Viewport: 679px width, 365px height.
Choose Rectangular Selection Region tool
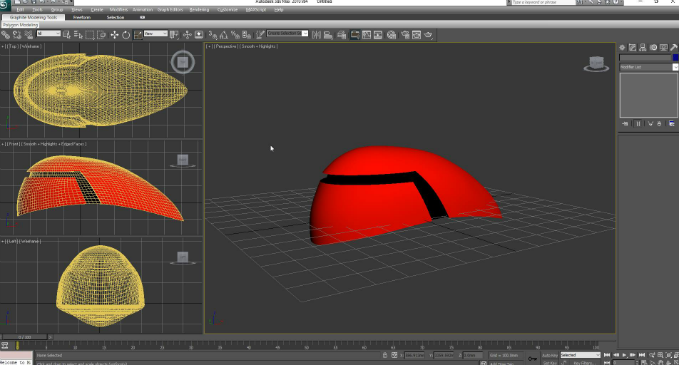pos(90,35)
